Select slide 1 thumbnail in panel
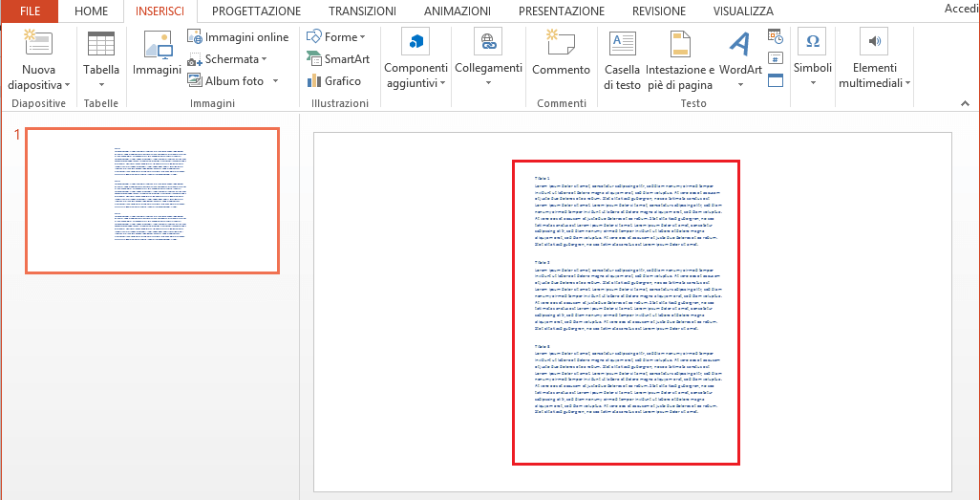 pyautogui.click(x=153, y=201)
